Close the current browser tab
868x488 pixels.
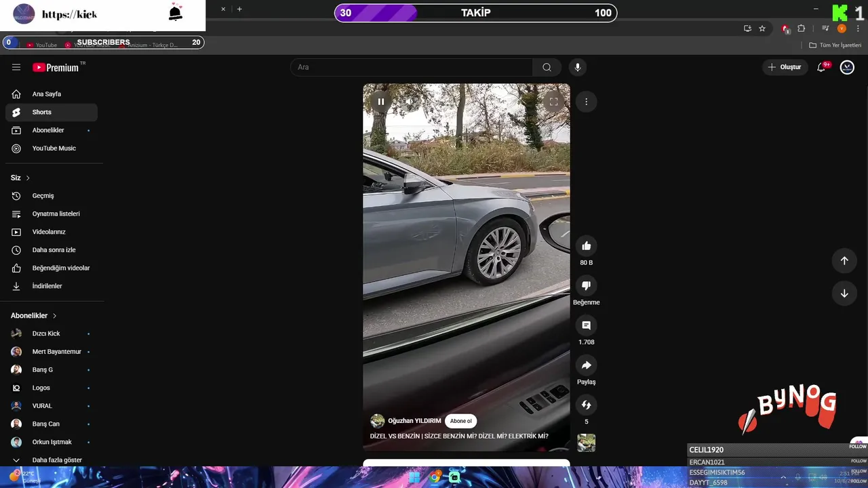pyautogui.click(x=223, y=9)
